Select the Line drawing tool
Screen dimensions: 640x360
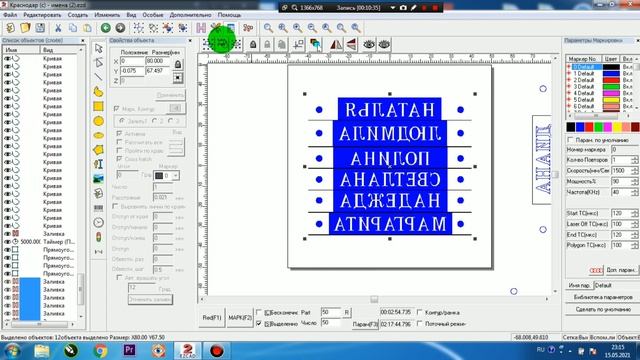tap(98, 77)
